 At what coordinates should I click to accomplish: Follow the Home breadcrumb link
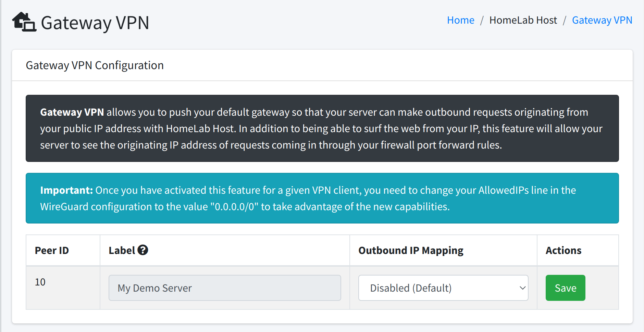click(460, 20)
